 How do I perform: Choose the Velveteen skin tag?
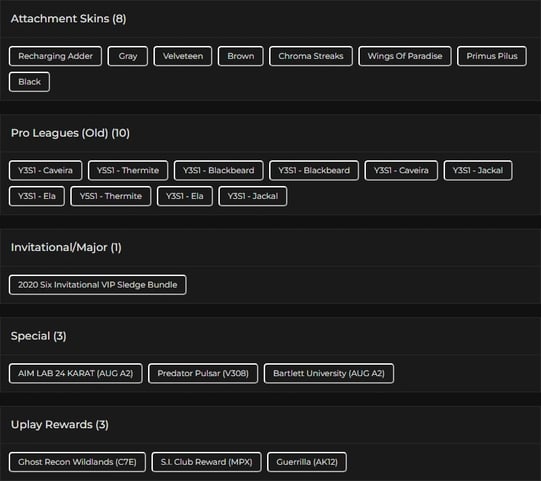(183, 56)
